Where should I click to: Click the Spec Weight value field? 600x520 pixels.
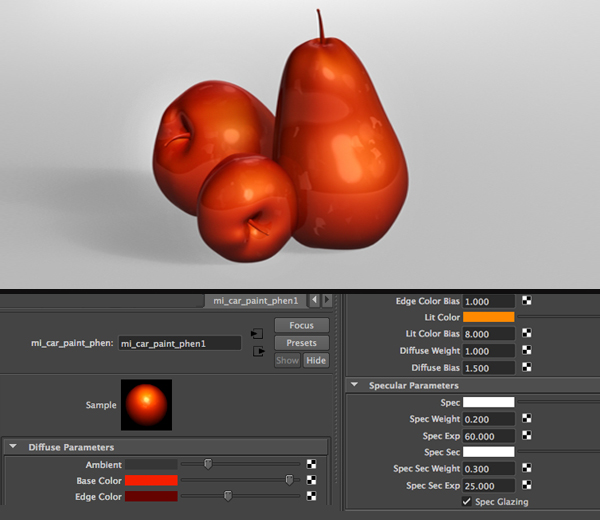point(489,419)
